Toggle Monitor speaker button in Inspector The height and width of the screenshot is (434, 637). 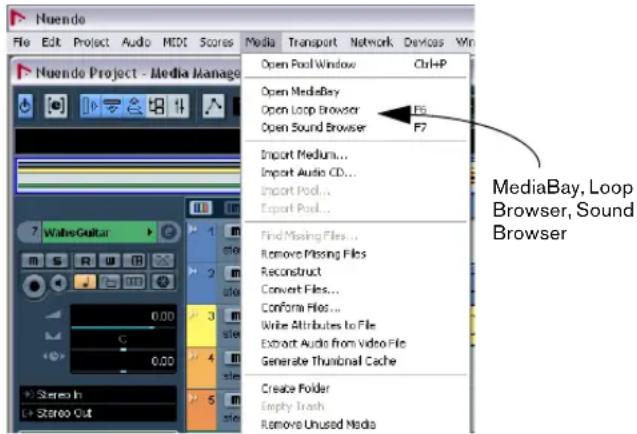59,283
